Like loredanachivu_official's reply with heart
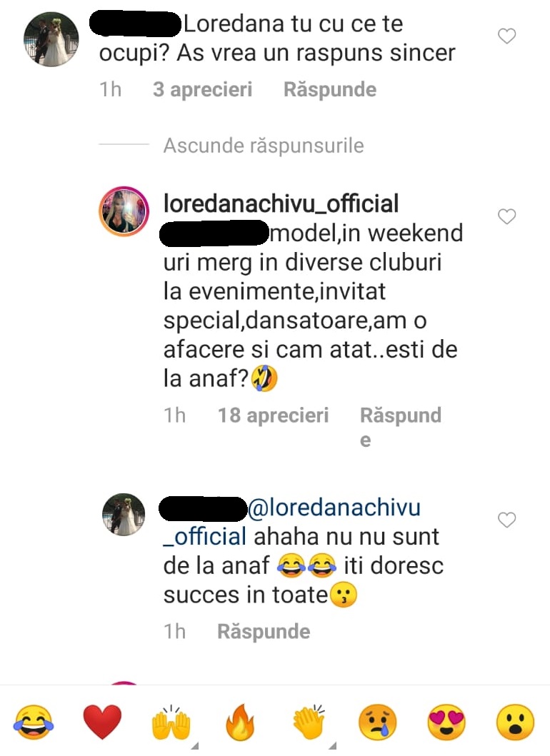The height and width of the screenshot is (756, 550). tap(506, 217)
